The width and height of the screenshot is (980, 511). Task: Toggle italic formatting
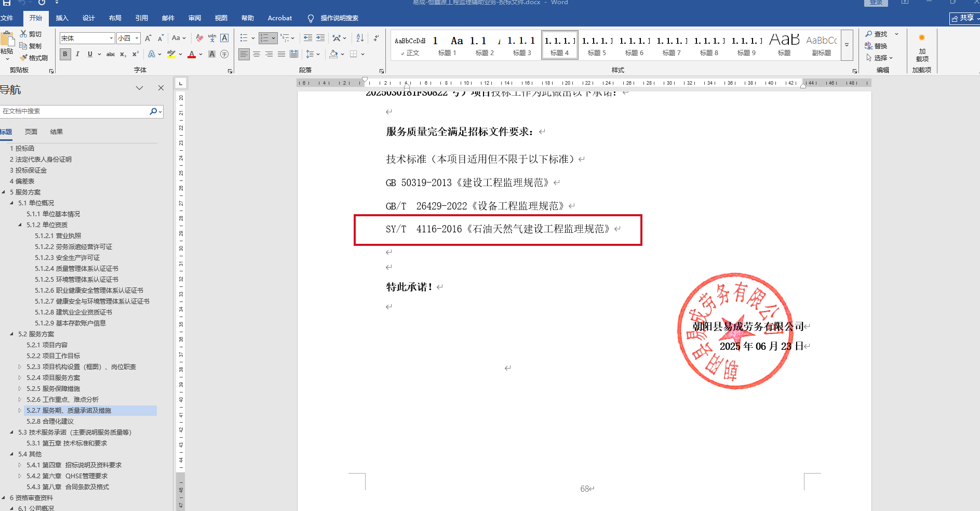point(77,54)
